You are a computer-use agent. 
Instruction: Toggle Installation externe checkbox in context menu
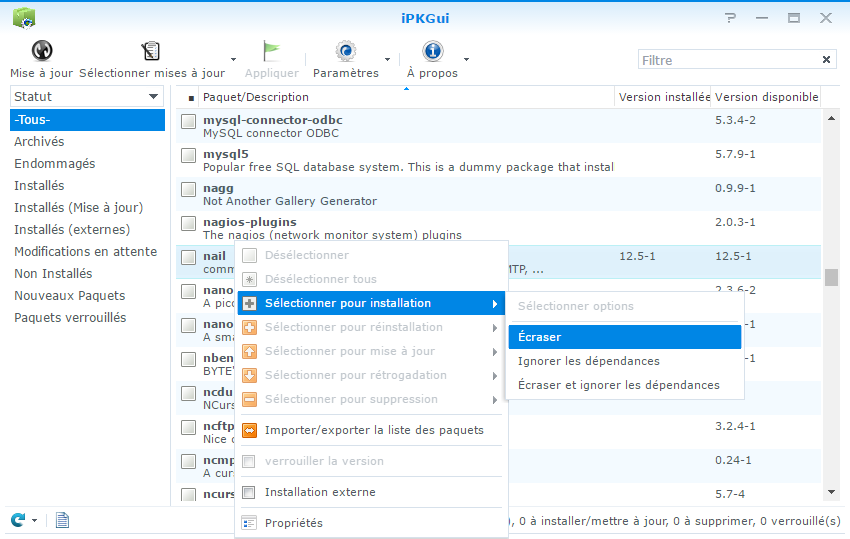[x=249, y=492]
